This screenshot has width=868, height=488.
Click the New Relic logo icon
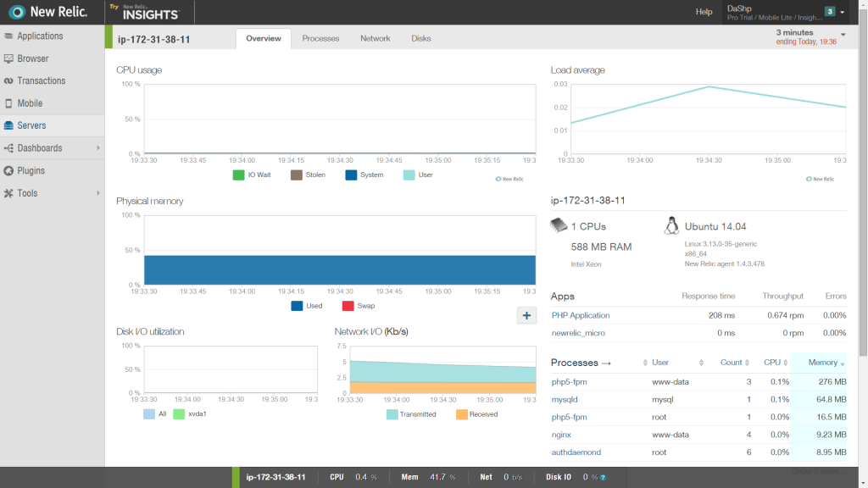17,12
